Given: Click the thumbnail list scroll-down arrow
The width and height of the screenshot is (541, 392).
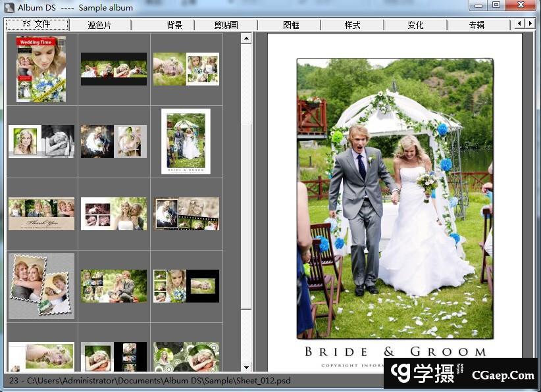Looking at the screenshot, I should tap(246, 367).
